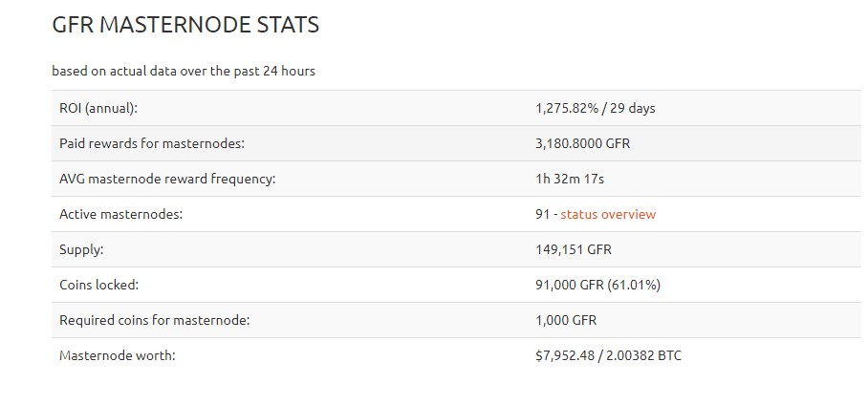Click the 91,000 GFR (61.01%) value
The height and width of the screenshot is (405, 868).
(x=597, y=285)
